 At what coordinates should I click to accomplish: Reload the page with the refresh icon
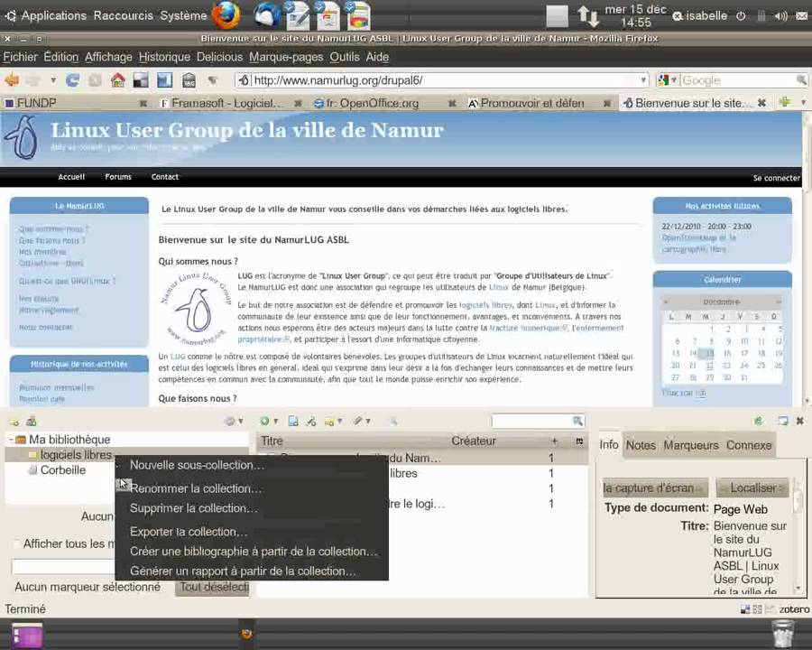[73, 80]
